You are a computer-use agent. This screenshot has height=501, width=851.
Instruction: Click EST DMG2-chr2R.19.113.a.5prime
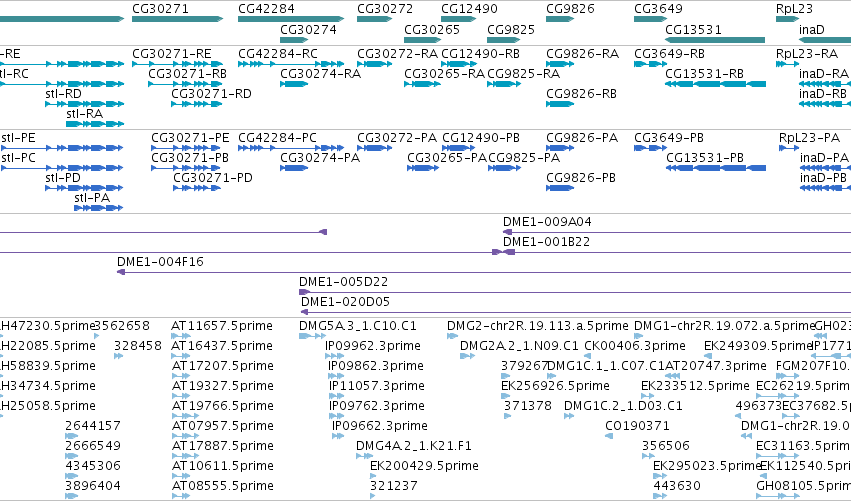click(453, 336)
